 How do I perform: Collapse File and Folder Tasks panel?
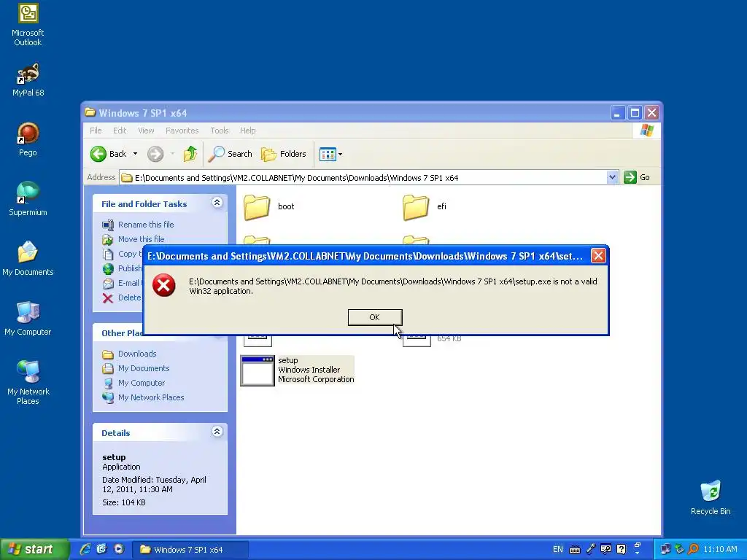pyautogui.click(x=217, y=203)
